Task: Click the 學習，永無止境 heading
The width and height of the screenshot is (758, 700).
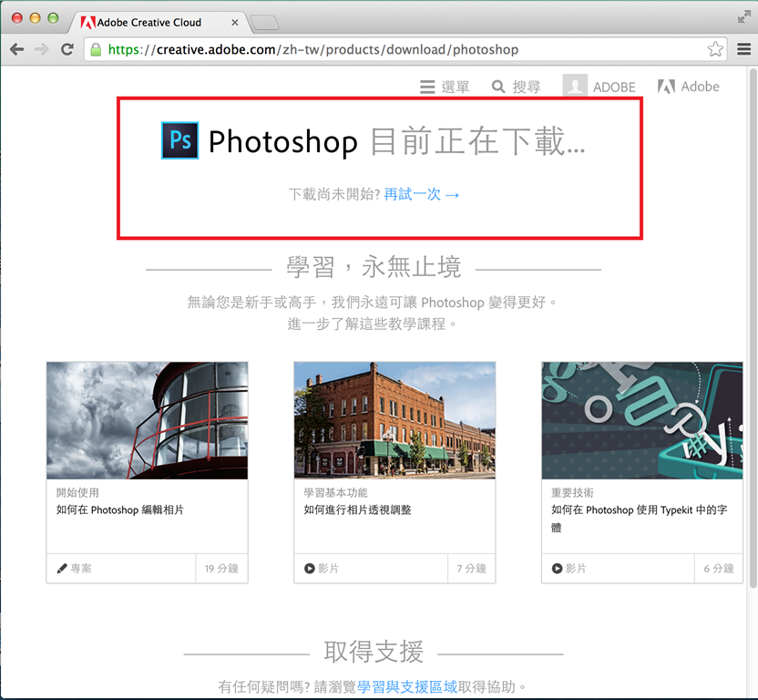Action: tap(374, 266)
